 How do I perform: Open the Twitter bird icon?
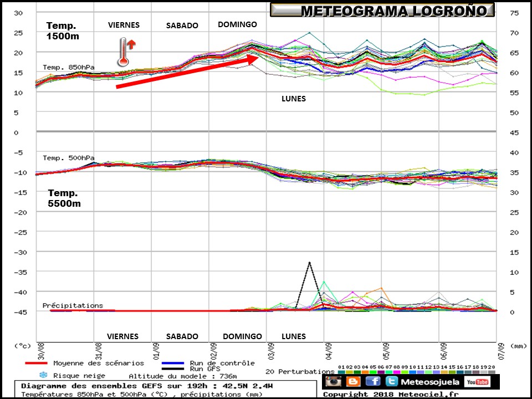pos(392,381)
